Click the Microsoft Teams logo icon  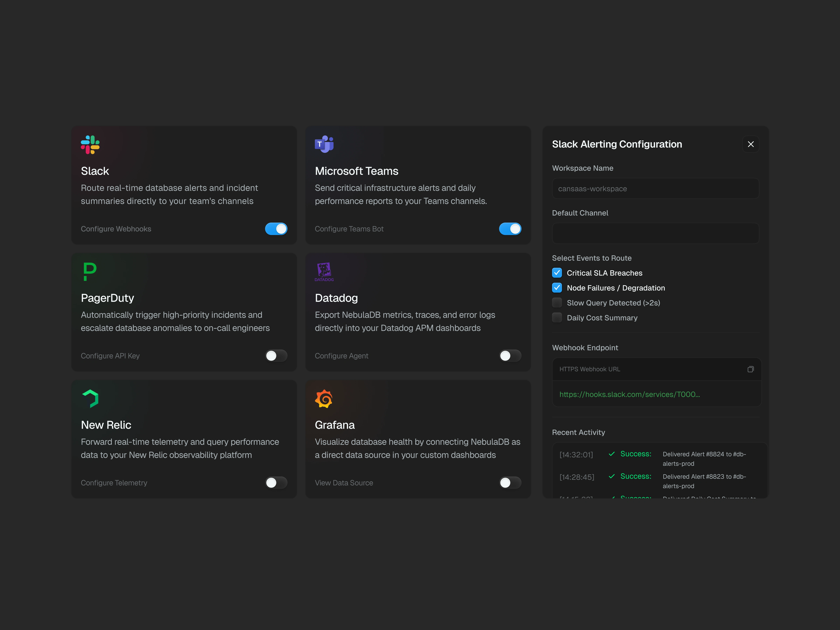click(x=324, y=144)
